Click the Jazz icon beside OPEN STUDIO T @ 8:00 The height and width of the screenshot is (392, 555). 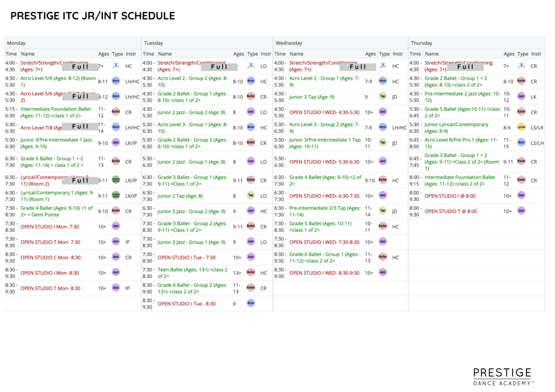point(521,211)
